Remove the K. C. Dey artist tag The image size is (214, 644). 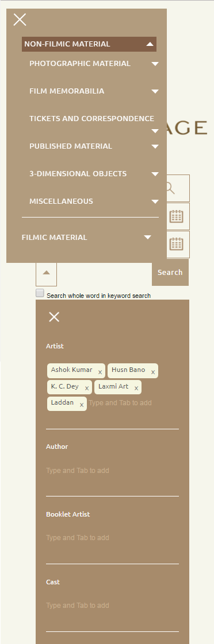87,388
